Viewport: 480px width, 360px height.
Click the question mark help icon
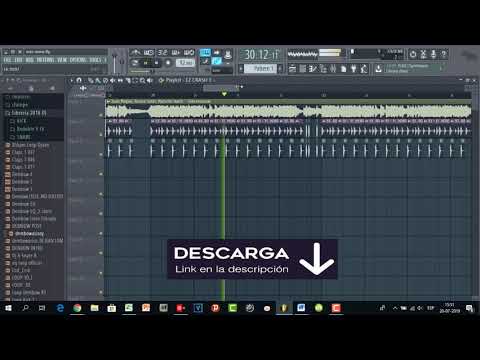(444, 54)
